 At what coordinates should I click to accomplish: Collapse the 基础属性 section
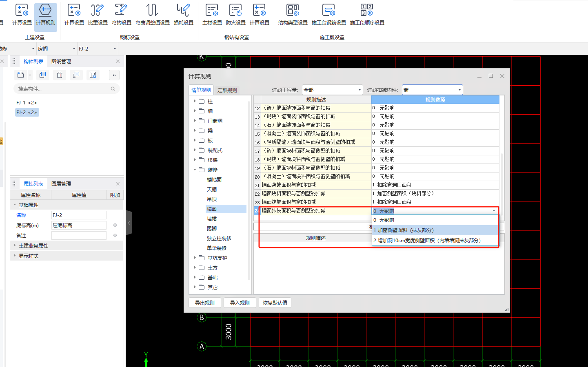pos(15,205)
